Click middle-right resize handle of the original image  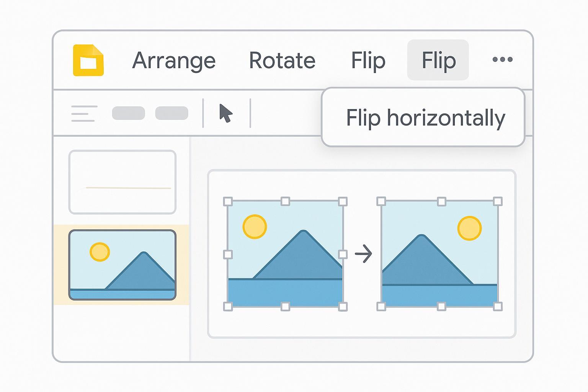[x=343, y=254]
